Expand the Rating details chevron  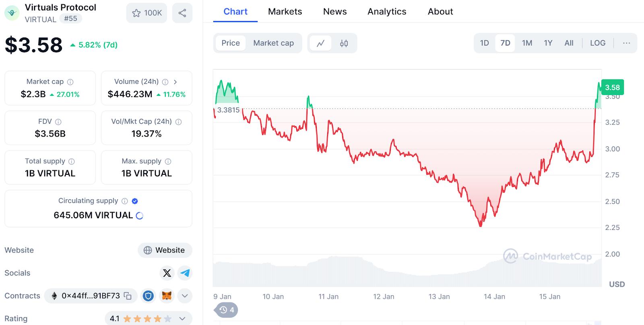[x=182, y=319]
